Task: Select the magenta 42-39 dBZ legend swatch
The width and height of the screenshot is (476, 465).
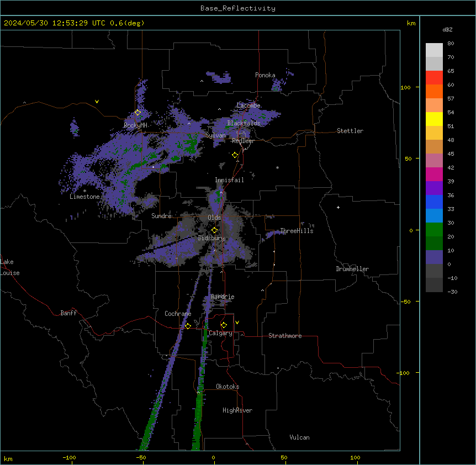Action: pyautogui.click(x=434, y=174)
